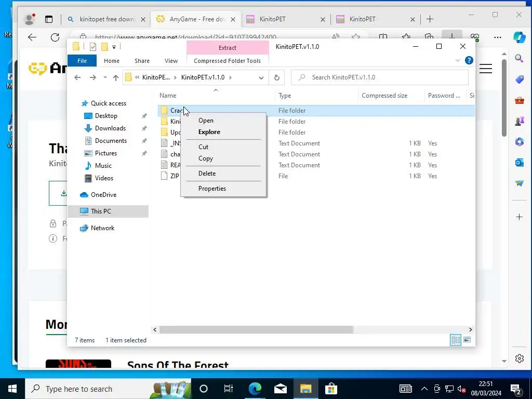532x399 pixels.
Task: Click chevron after KinitoPET.v1.1.0 in address bar
Action: pos(230,77)
